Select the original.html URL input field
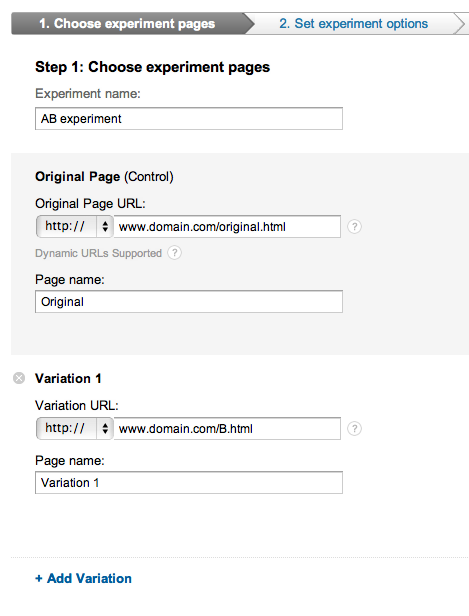The image size is (469, 616). coord(227,226)
